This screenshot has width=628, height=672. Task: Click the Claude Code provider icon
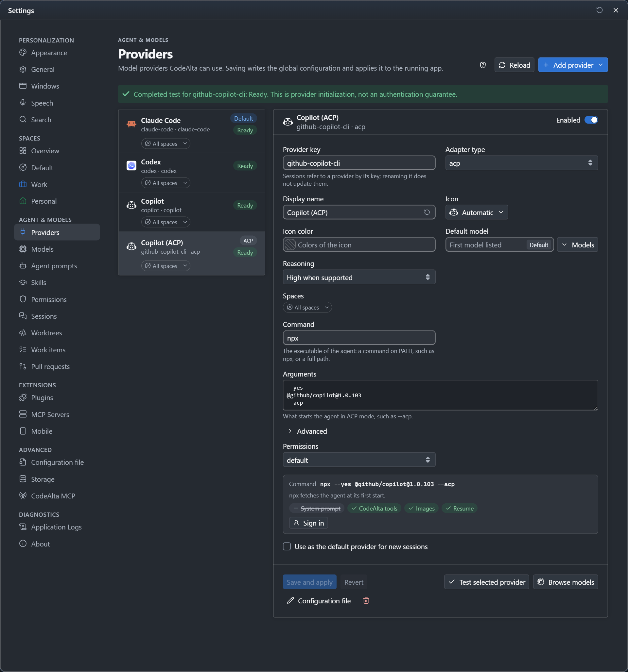coord(131,124)
